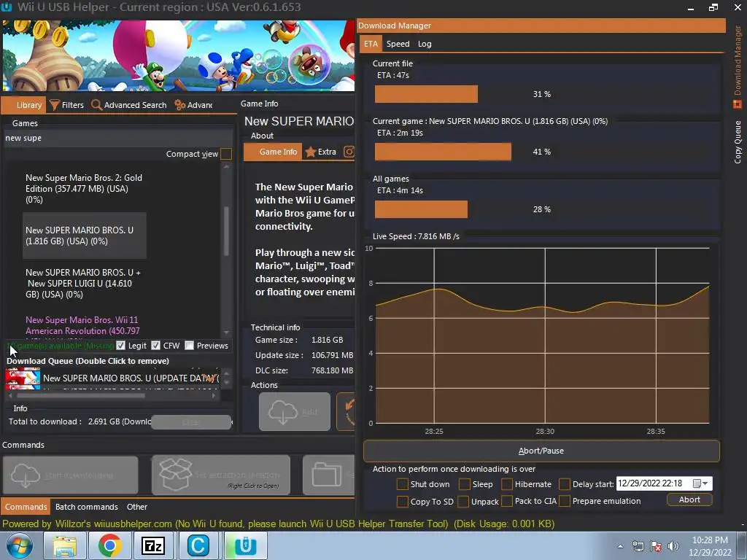Enable the Previews checkbox

click(189, 345)
